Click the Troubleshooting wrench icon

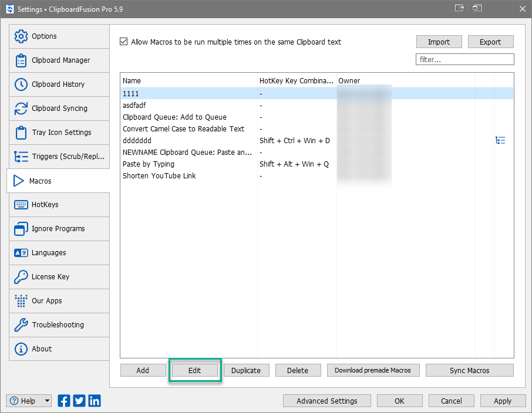tap(21, 325)
